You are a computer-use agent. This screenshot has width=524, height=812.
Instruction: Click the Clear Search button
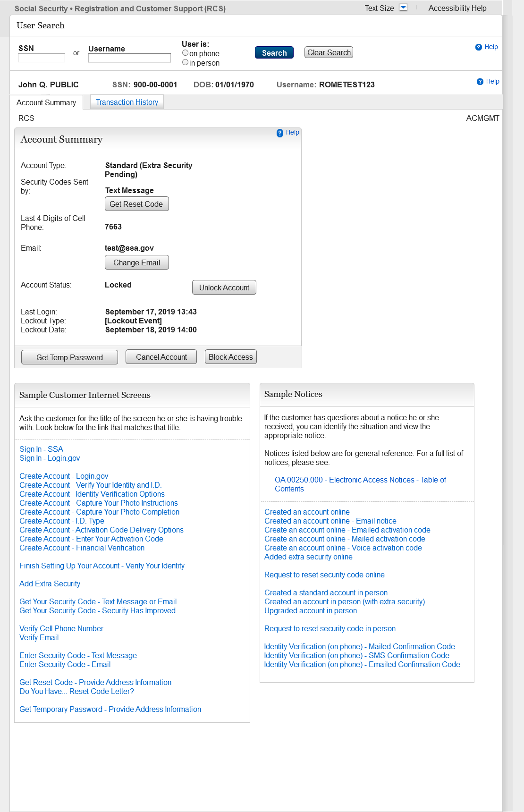pyautogui.click(x=329, y=52)
